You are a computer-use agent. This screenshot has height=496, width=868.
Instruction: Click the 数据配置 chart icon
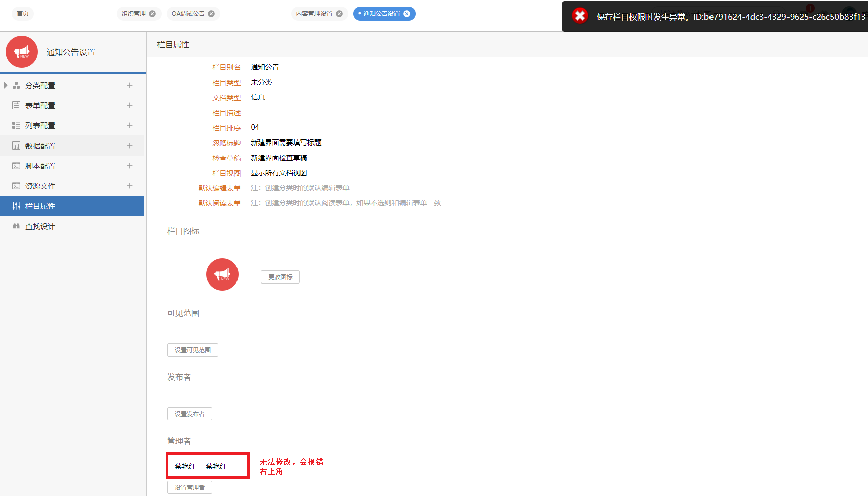click(16, 146)
